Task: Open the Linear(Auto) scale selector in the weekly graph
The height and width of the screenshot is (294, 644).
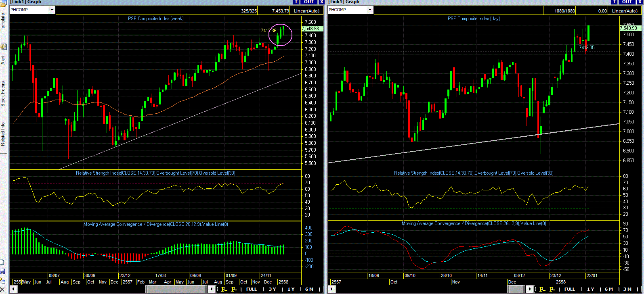Action: tap(307, 11)
